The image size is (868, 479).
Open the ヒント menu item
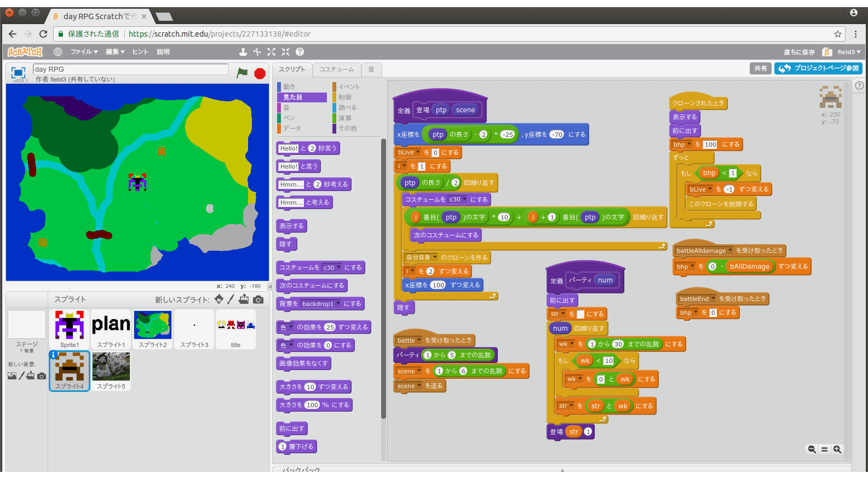pos(140,51)
